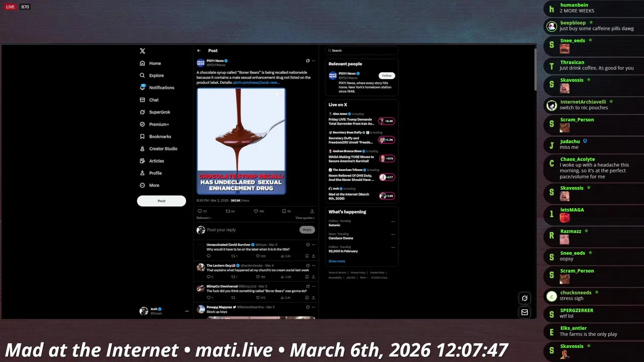Like the PIX11 News post
The height and width of the screenshot is (362, 644).
coord(256,211)
